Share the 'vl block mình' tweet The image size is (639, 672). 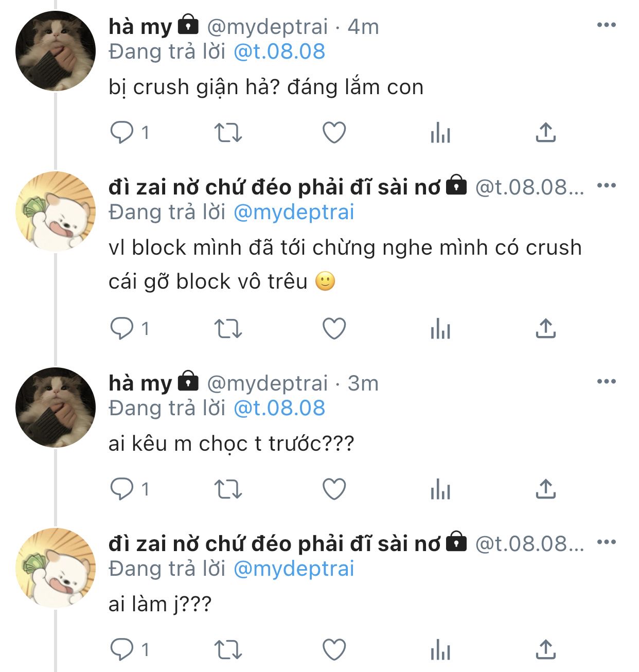pos(545,328)
